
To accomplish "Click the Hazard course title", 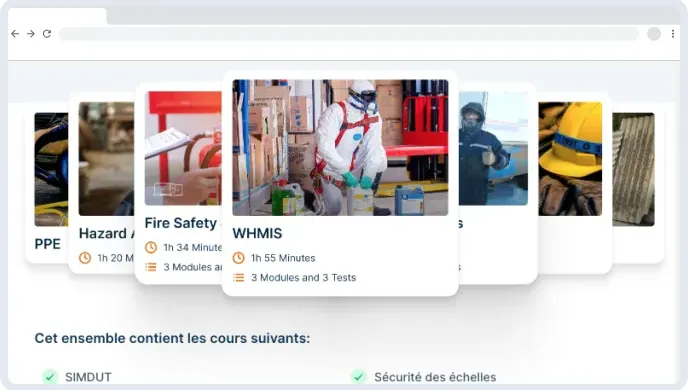I will pyautogui.click(x=107, y=233).
